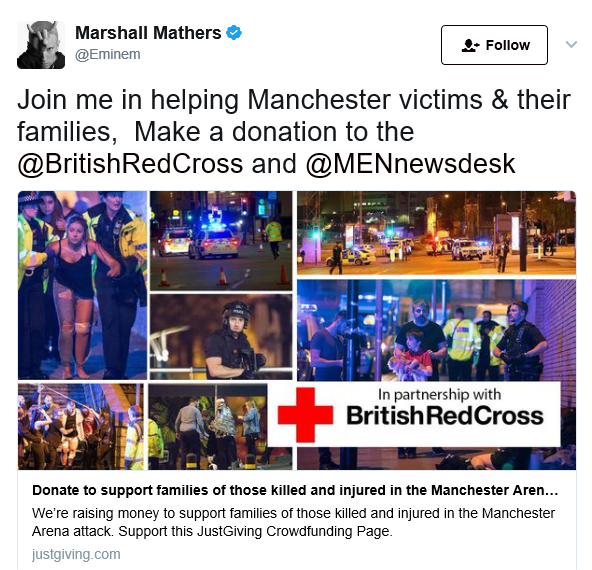Click the JustGiving Crowdfunding Page description
This screenshot has height=570, width=592.
[x=293, y=522]
